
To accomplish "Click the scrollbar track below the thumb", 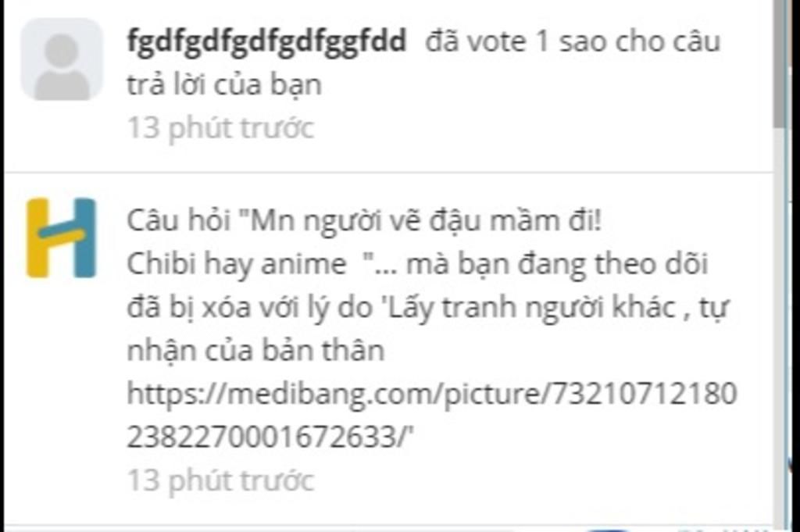I will point(780,327).
